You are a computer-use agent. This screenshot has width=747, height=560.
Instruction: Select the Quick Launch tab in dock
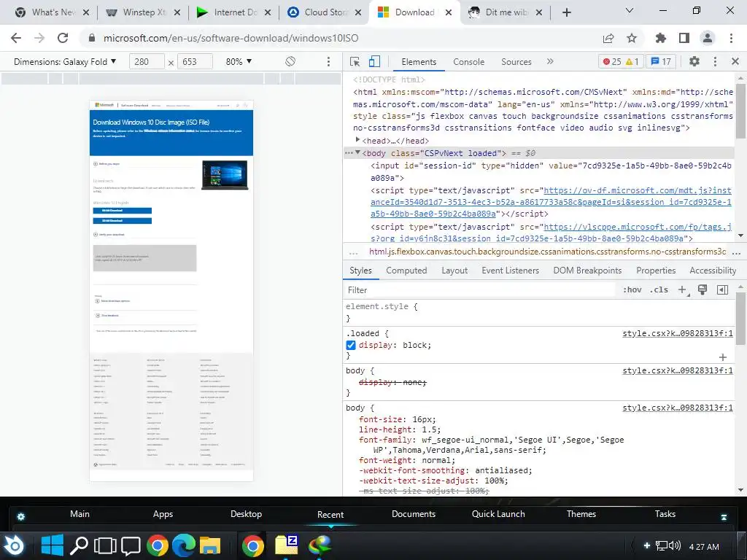pos(498,514)
